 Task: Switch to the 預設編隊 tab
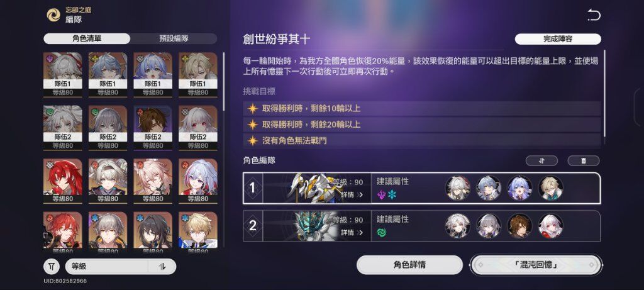click(x=174, y=38)
